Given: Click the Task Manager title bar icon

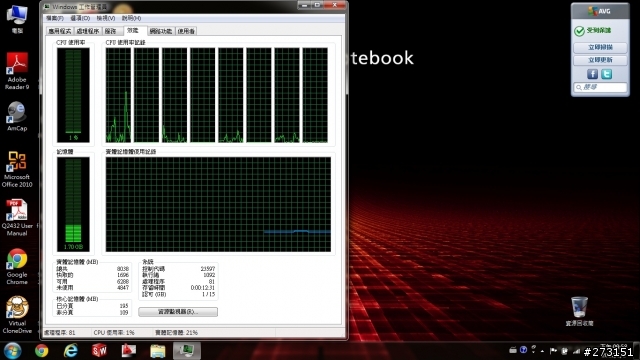Looking at the screenshot, I should point(47,7).
